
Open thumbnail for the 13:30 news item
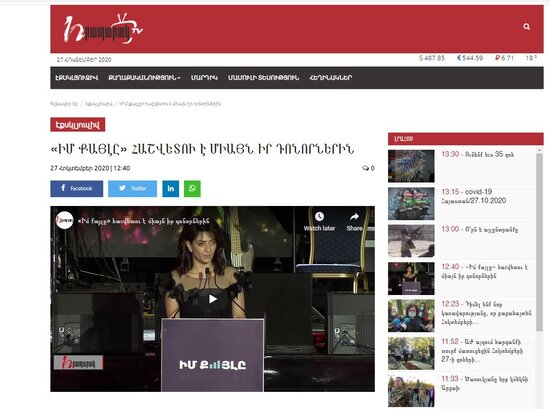411,166
